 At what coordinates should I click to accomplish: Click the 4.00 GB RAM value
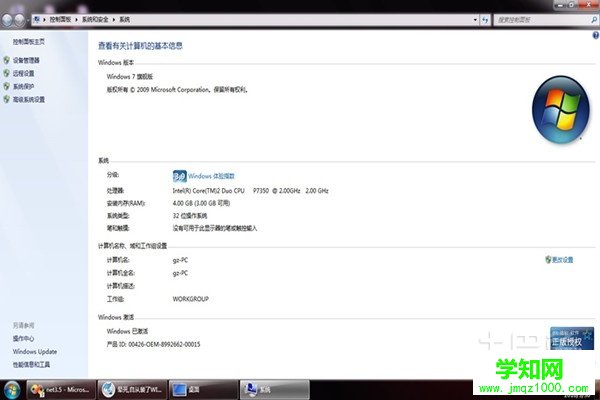[201, 203]
